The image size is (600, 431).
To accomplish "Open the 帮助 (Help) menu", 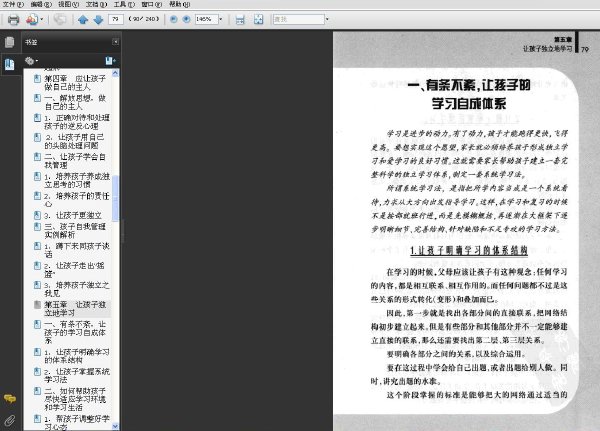I will [179, 4].
